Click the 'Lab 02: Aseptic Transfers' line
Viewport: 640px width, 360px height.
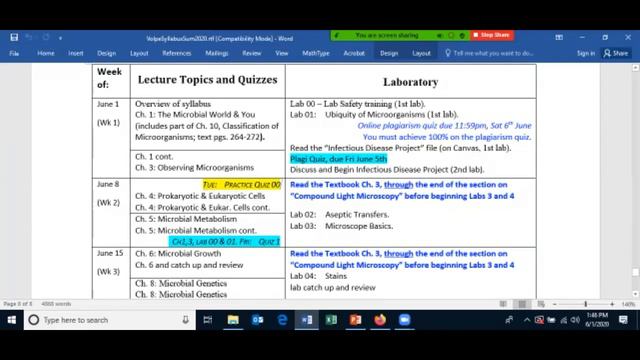pos(340,214)
